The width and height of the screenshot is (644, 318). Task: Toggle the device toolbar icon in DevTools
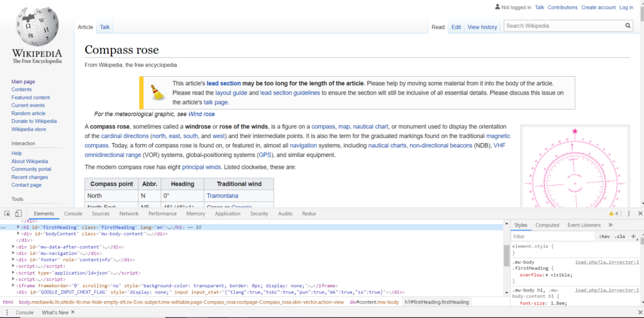(18, 213)
